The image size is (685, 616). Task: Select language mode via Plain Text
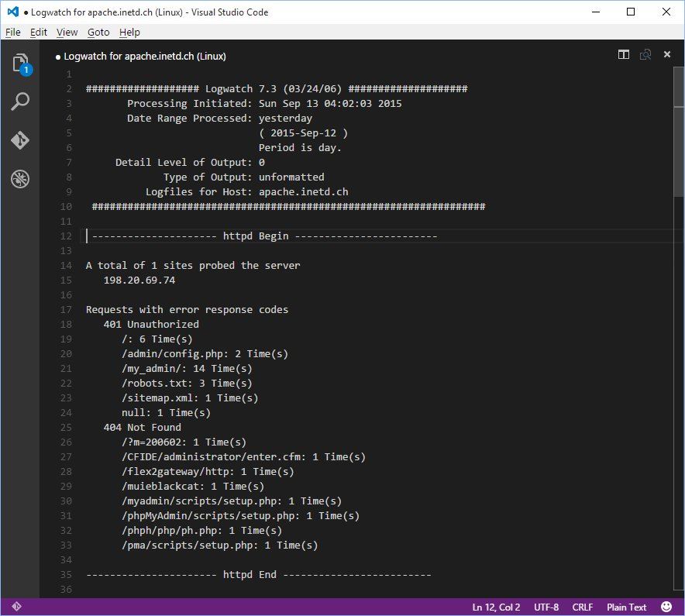tap(626, 607)
